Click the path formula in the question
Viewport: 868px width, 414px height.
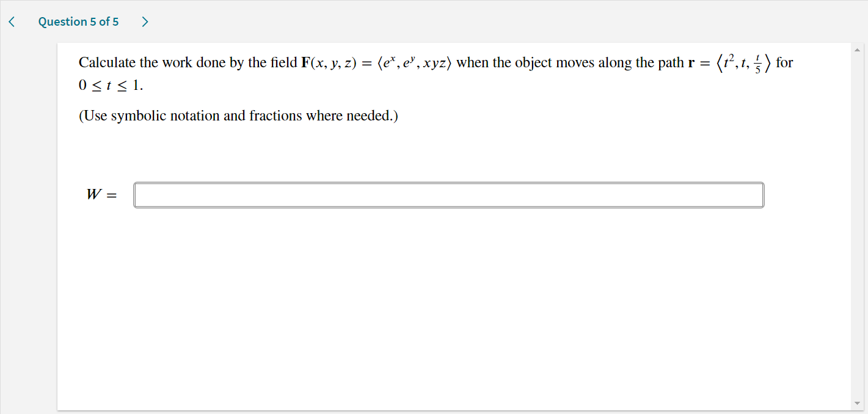pyautogui.click(x=743, y=62)
